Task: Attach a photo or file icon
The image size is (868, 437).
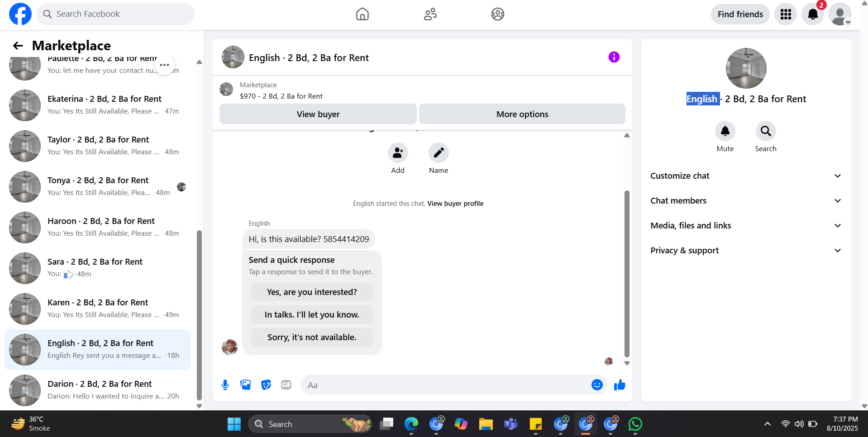Action: (x=246, y=385)
